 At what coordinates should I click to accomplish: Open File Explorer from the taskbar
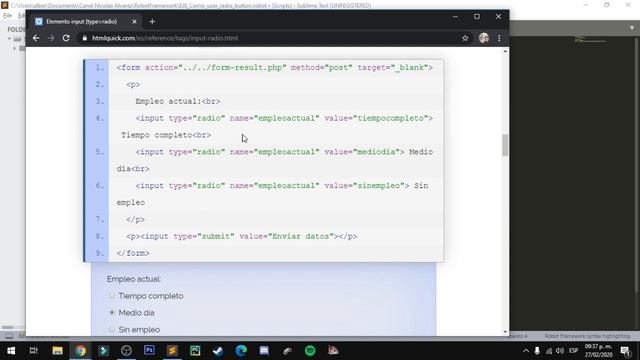point(57,351)
